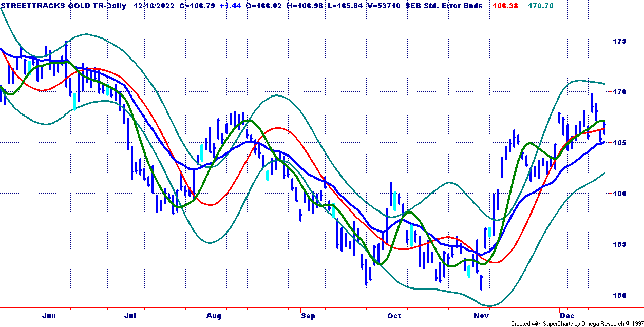Click the Jun month label
This screenshot has width=644, height=327.
pyautogui.click(x=48, y=316)
